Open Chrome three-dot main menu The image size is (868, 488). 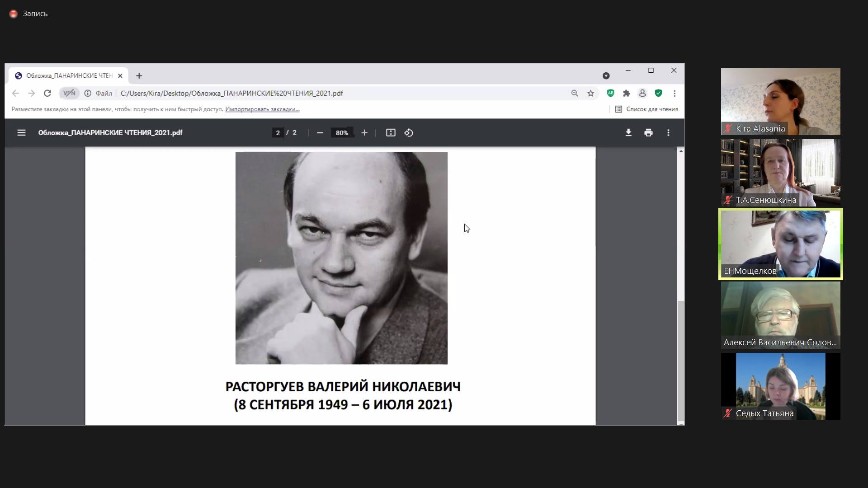[675, 94]
